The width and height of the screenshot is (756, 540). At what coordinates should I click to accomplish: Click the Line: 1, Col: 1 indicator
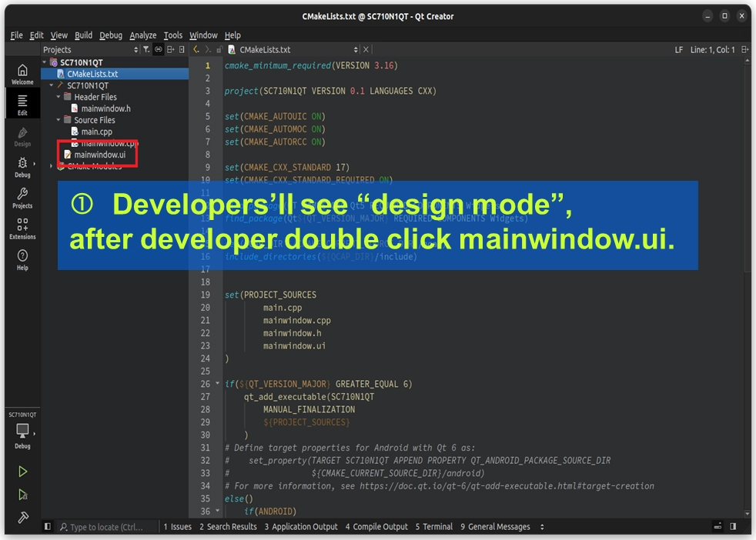[x=713, y=50]
